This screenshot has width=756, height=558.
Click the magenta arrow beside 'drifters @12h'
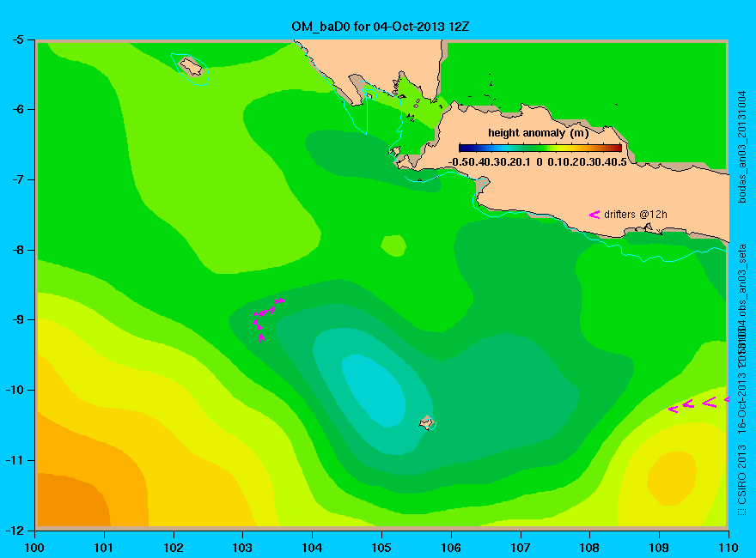tap(594, 215)
